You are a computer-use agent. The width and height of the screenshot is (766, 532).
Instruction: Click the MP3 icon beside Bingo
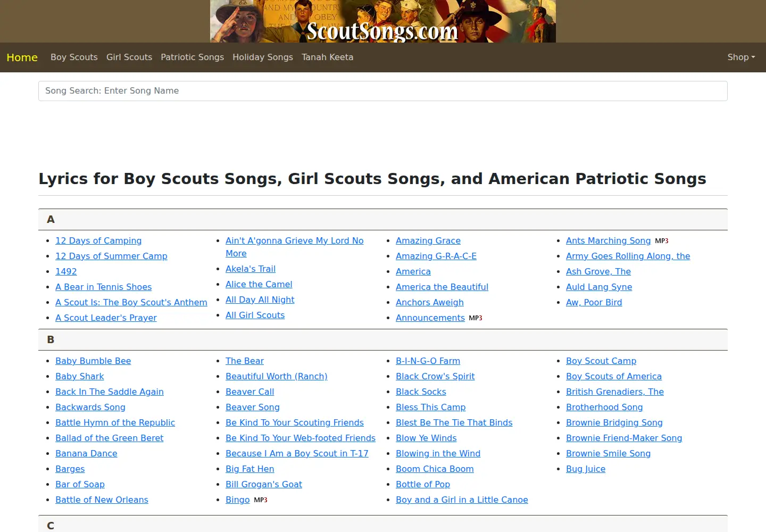pos(261,500)
